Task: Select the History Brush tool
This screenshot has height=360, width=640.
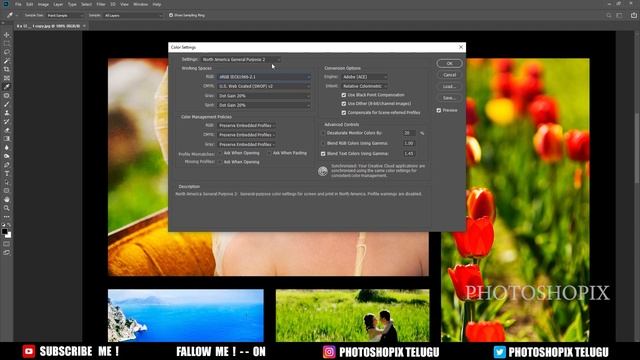Action: pyautogui.click(x=7, y=121)
